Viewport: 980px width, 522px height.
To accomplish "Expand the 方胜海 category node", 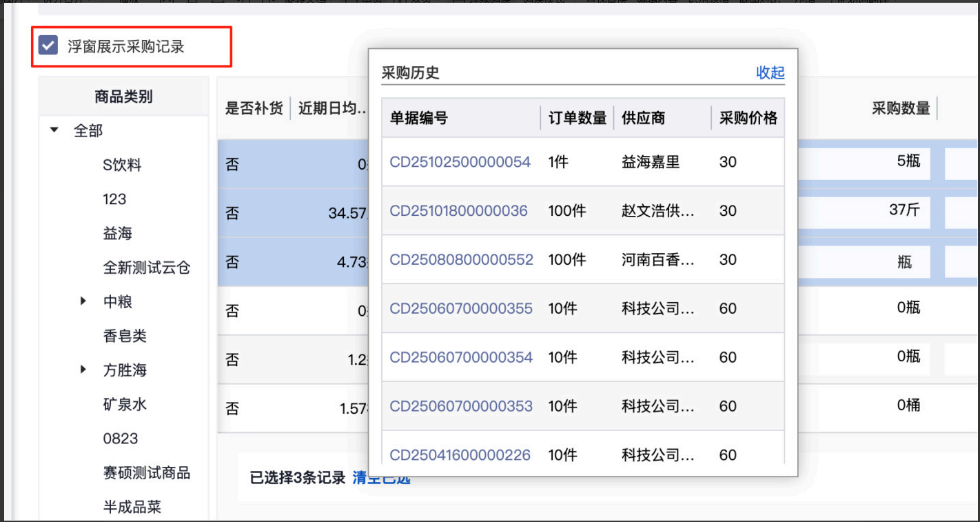I will (x=83, y=370).
